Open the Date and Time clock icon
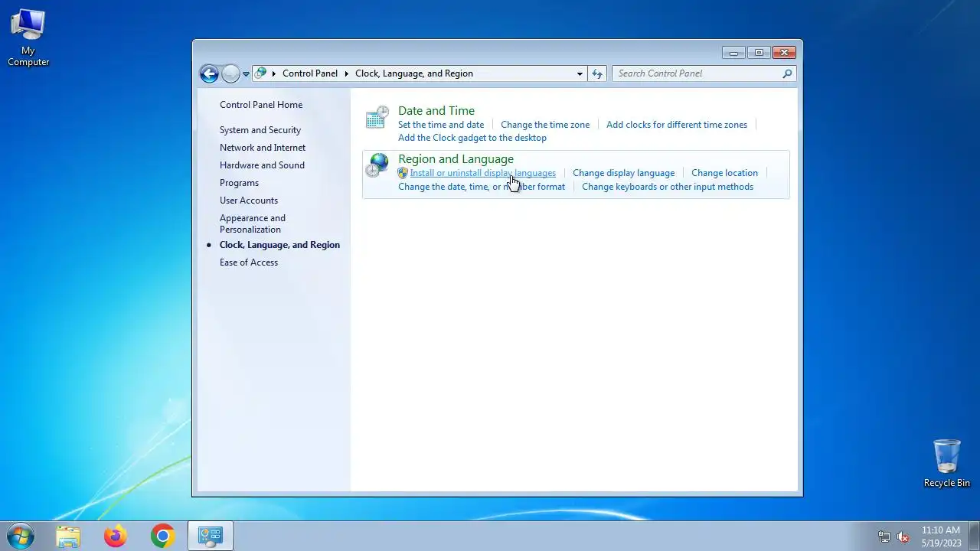The height and width of the screenshot is (551, 980). [x=377, y=117]
